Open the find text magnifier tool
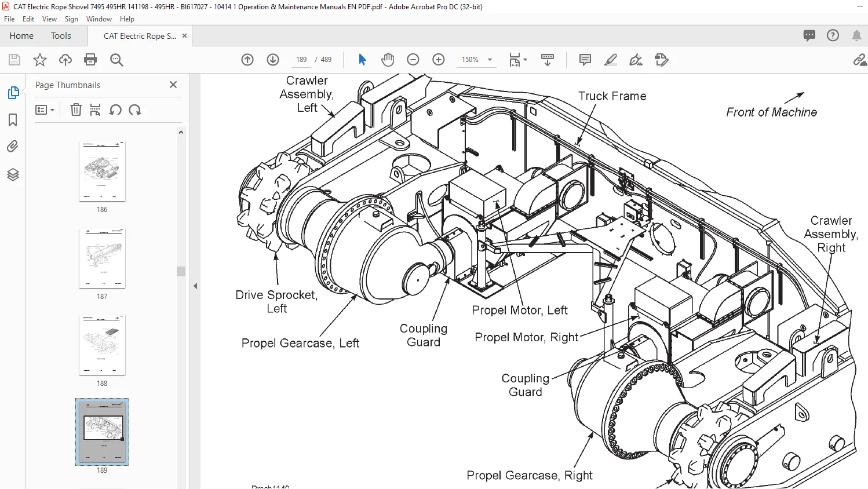 [116, 60]
